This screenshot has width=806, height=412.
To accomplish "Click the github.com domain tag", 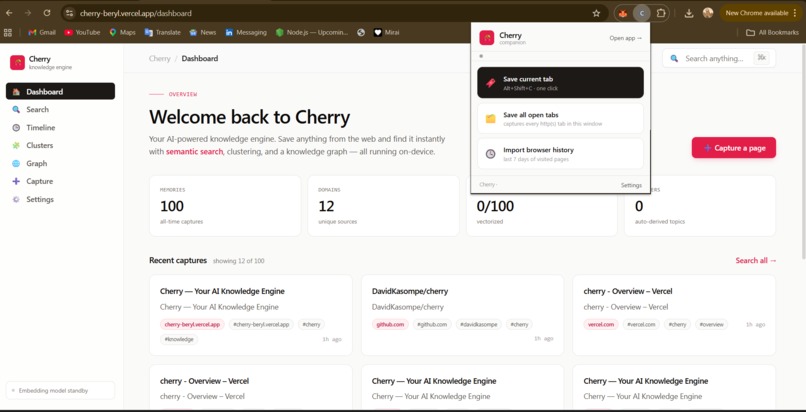I will tap(390, 325).
